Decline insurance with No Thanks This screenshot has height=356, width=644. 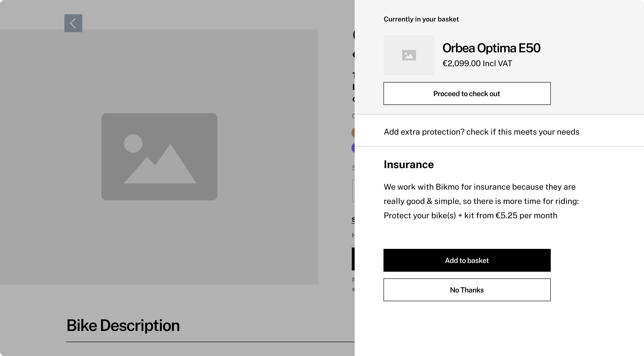(x=467, y=290)
